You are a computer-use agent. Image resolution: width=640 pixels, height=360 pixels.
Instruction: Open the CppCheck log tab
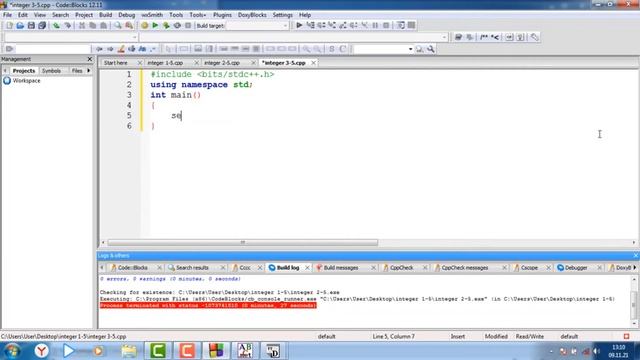(x=402, y=268)
